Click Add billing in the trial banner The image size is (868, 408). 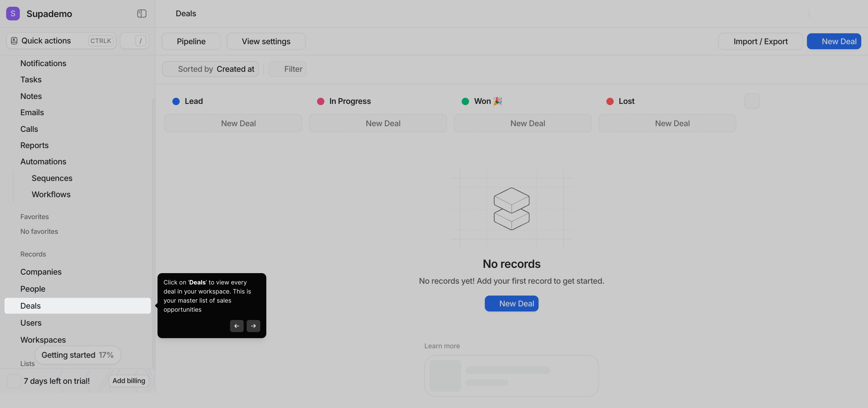point(128,381)
